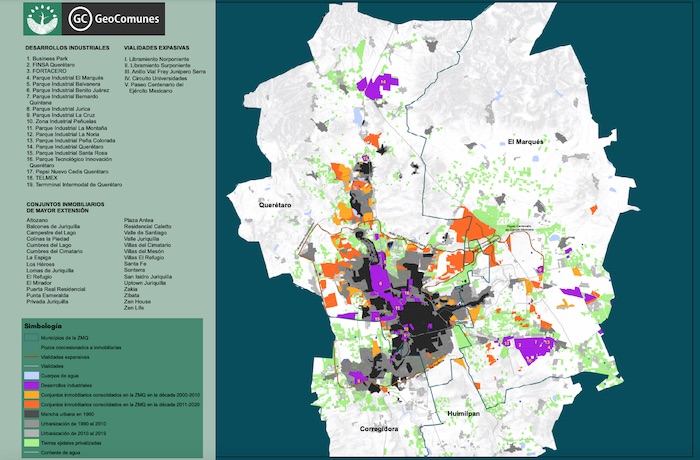This screenshot has height=460, width=700.
Task: Select Business Park in the industrial list
Action: click(x=48, y=59)
